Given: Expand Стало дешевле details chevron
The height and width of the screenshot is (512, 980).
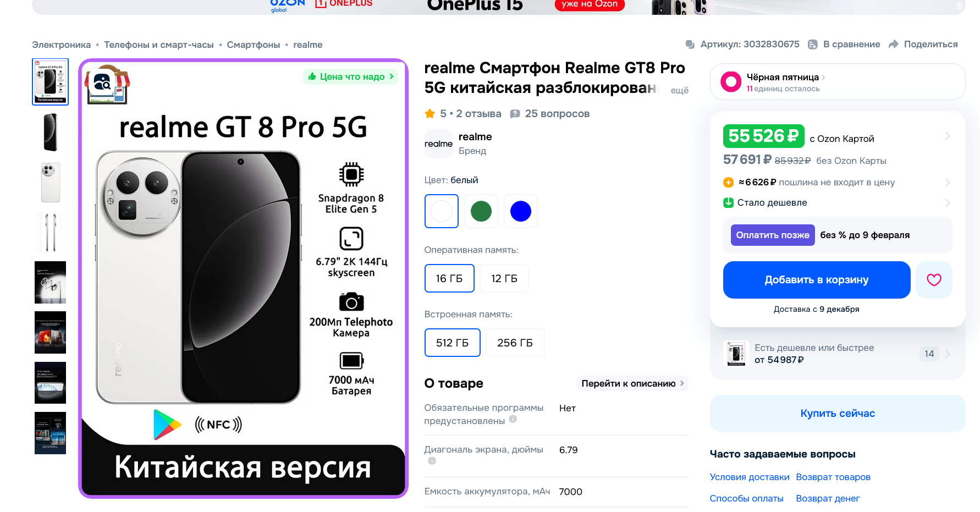Looking at the screenshot, I should (x=947, y=203).
